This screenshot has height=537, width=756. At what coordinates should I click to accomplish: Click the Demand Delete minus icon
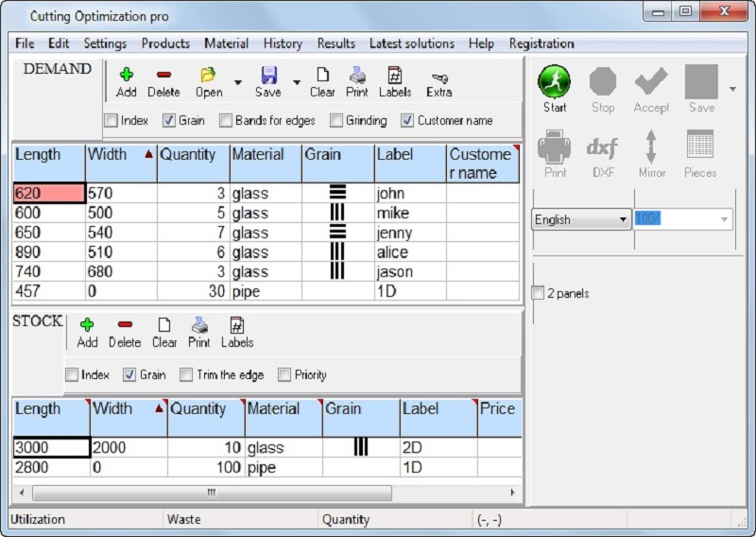pos(163,75)
